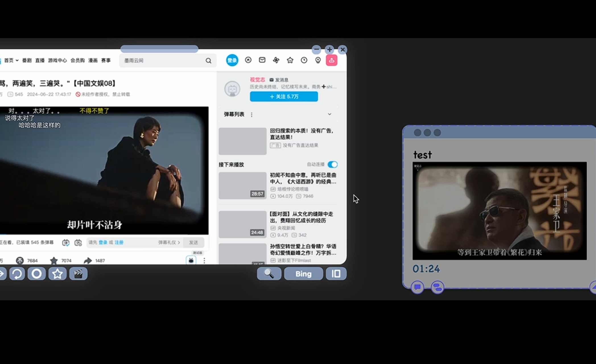Open the 直播 nav item
Image resolution: width=596 pixels, height=364 pixels.
click(x=40, y=60)
